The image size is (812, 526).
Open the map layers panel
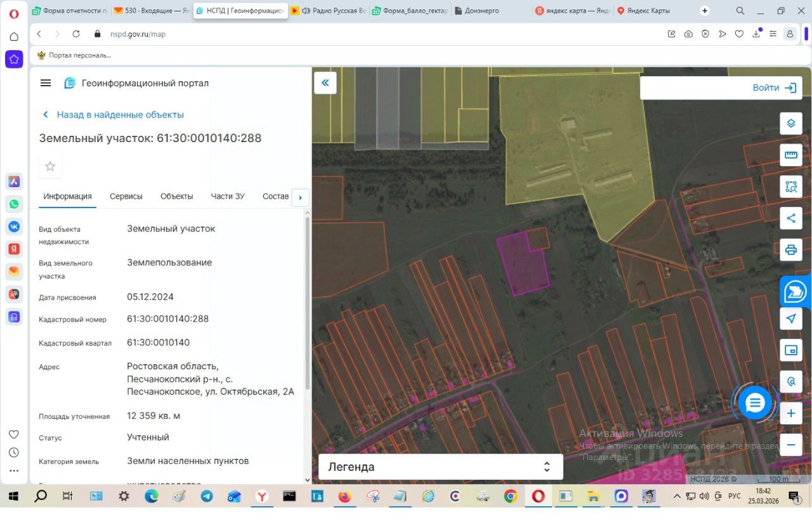coord(790,123)
